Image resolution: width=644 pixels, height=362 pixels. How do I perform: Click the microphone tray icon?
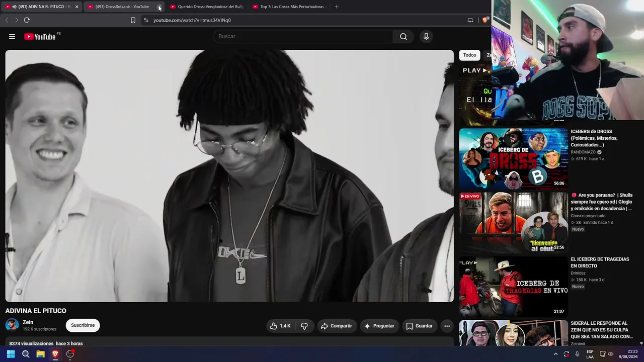pos(577,354)
